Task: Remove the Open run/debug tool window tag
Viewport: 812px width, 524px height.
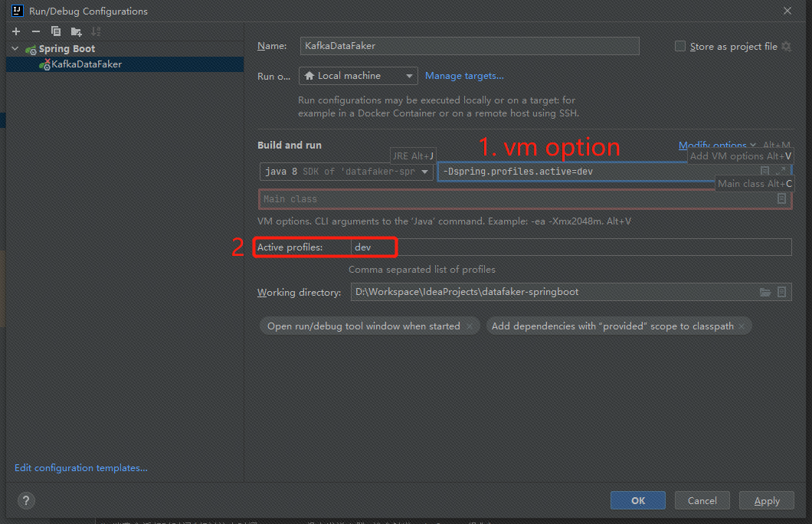Action: (470, 326)
